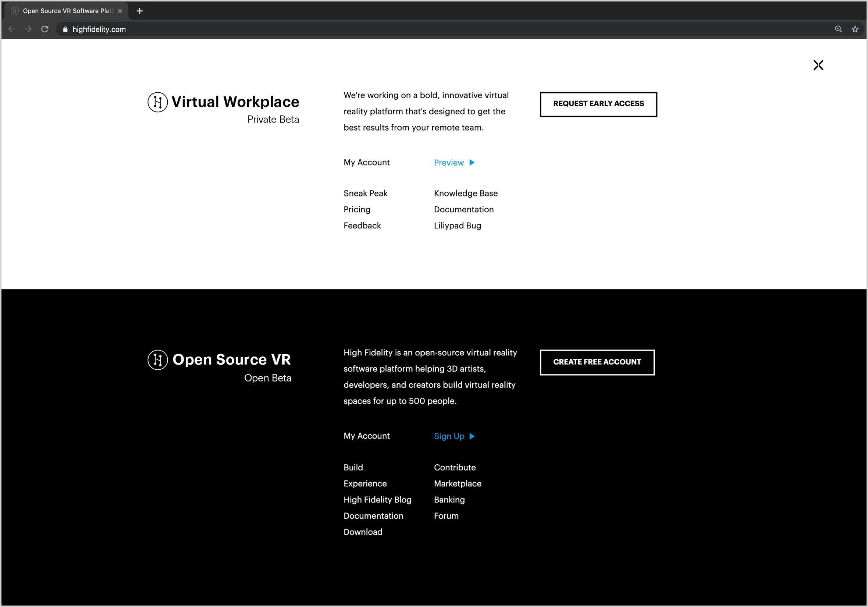
Task: Open the Banking link
Action: coord(449,500)
